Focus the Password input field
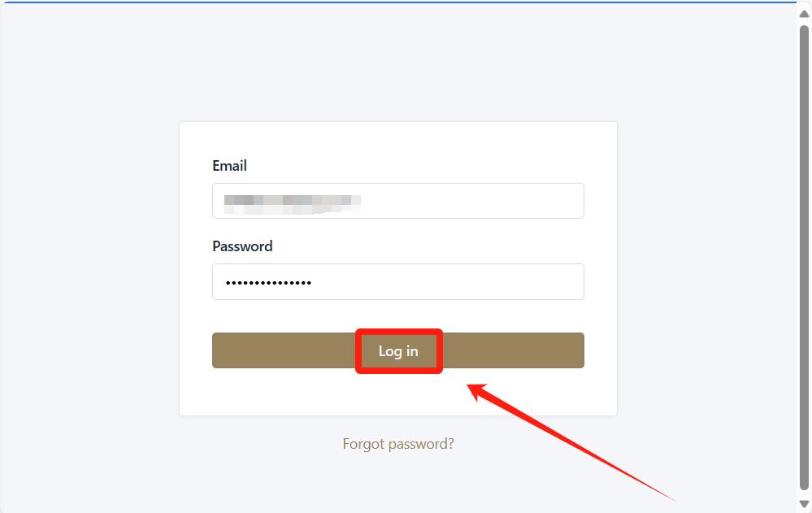The height and width of the screenshot is (513, 812). tap(397, 281)
